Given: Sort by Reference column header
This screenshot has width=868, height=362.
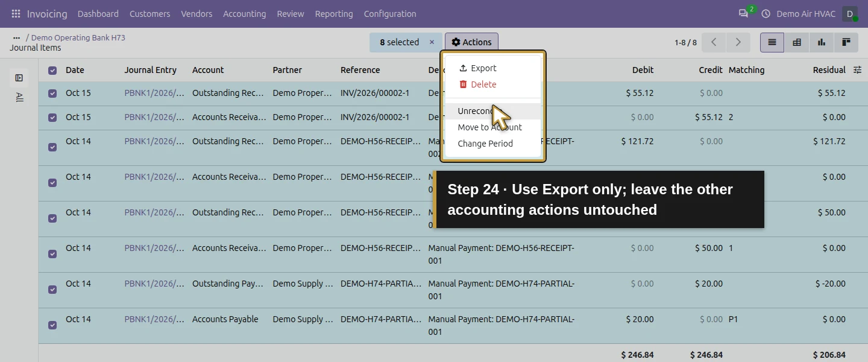Looking at the screenshot, I should (360, 70).
